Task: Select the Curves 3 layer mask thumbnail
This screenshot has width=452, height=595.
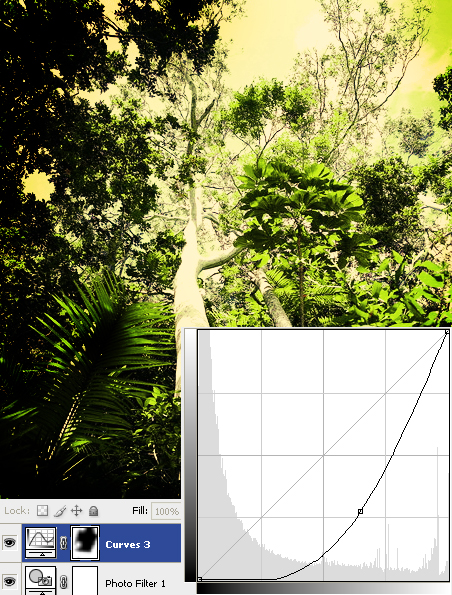Action: point(85,543)
